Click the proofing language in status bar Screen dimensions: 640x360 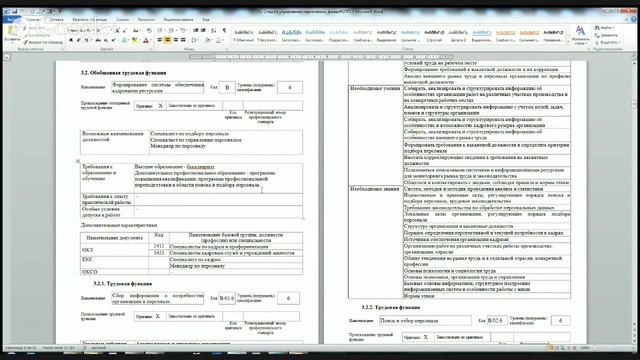(99, 348)
